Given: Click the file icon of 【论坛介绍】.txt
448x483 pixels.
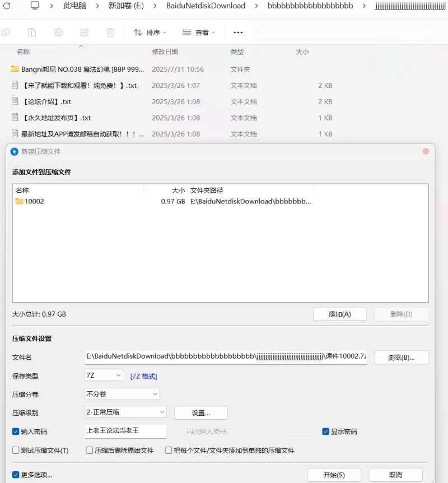Looking at the screenshot, I should [x=15, y=101].
